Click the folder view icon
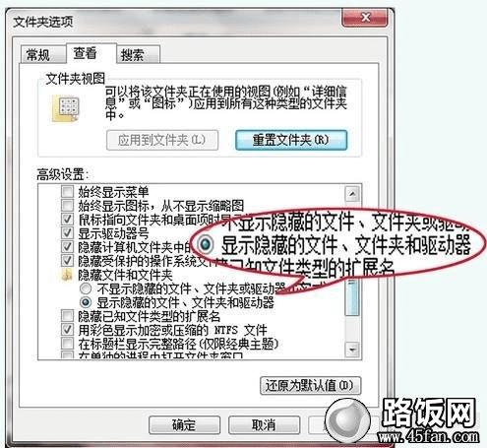This screenshot has height=448, width=487. 66,108
